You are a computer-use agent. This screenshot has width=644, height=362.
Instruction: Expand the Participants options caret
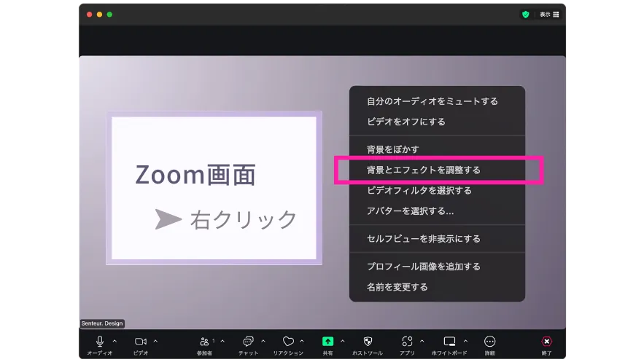222,341
